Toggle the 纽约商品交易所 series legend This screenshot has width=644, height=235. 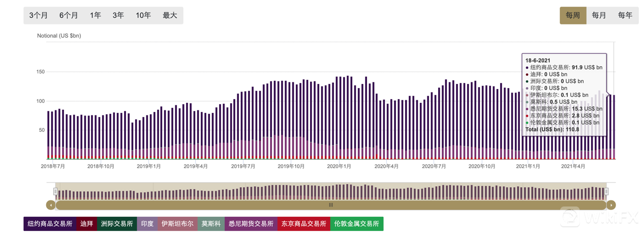click(x=50, y=224)
